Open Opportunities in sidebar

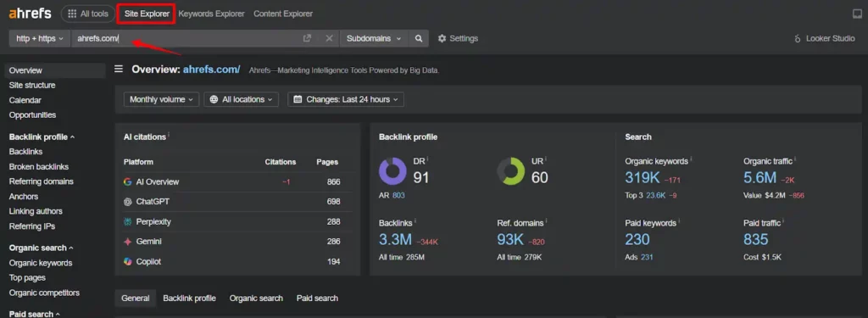click(x=32, y=114)
